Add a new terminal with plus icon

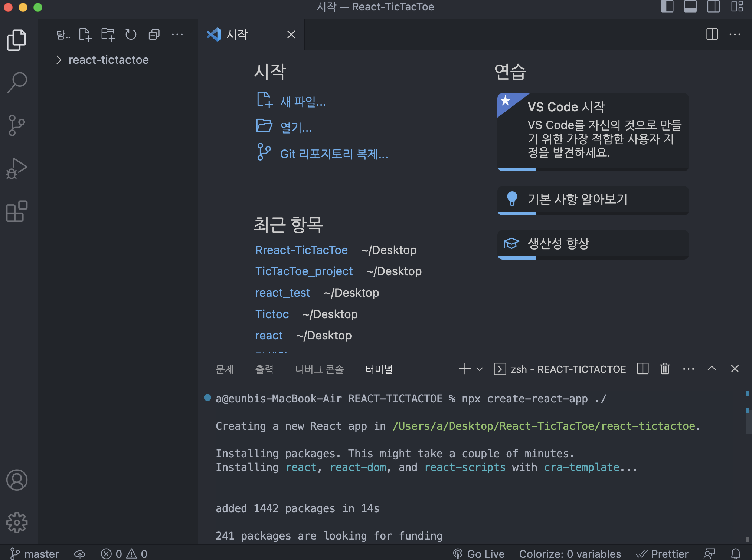click(x=465, y=369)
